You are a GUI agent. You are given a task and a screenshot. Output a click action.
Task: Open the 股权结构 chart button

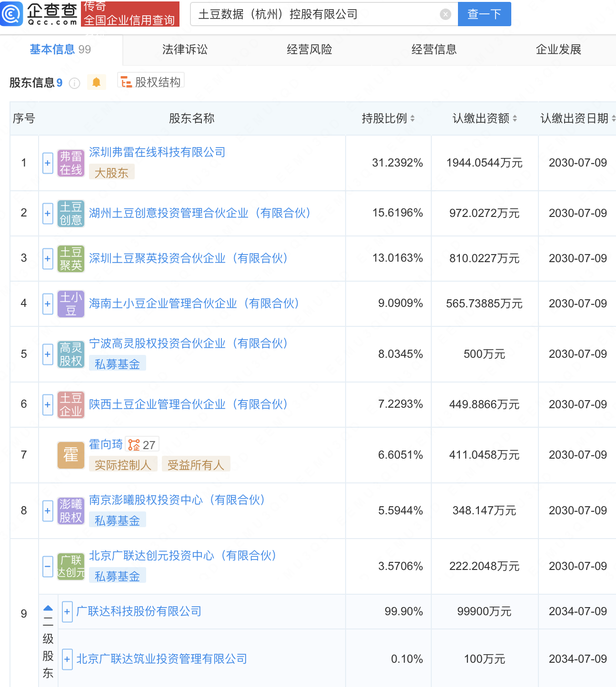pyautogui.click(x=151, y=82)
